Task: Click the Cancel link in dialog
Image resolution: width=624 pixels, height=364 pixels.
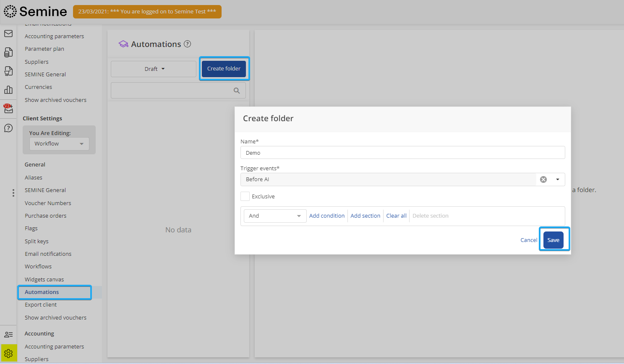Action: (528, 240)
